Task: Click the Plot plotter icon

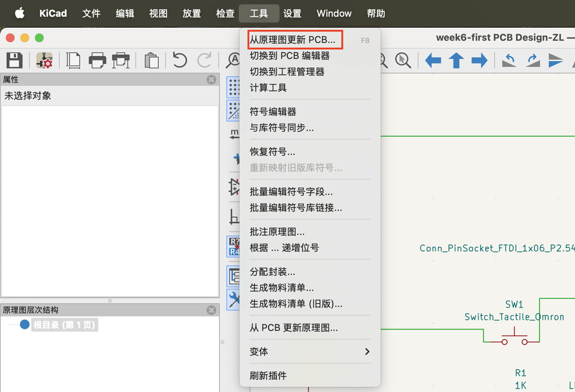Action: pyautogui.click(x=120, y=60)
